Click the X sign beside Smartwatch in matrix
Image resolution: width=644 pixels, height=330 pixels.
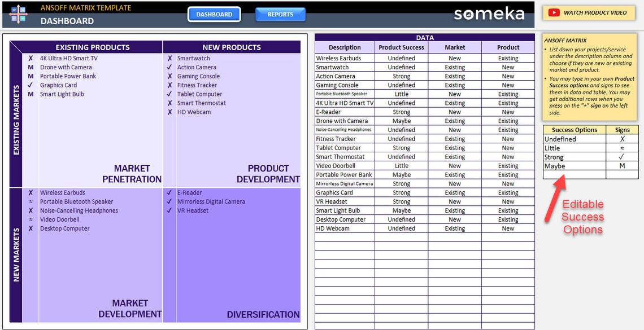169,58
